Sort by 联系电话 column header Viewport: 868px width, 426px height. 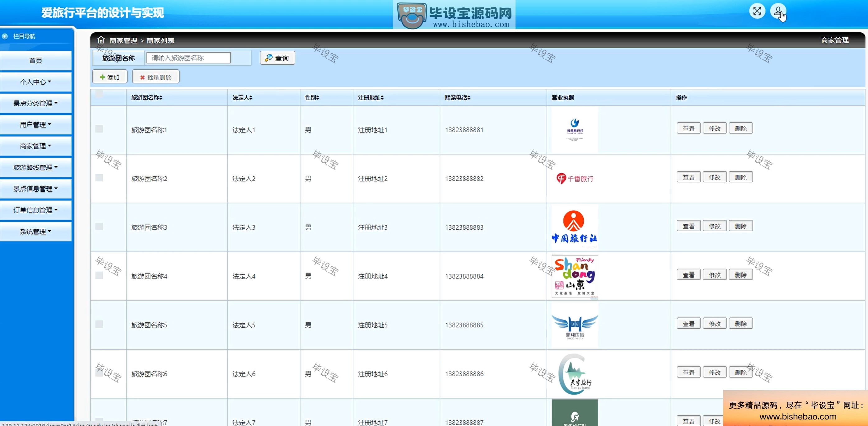tap(458, 97)
